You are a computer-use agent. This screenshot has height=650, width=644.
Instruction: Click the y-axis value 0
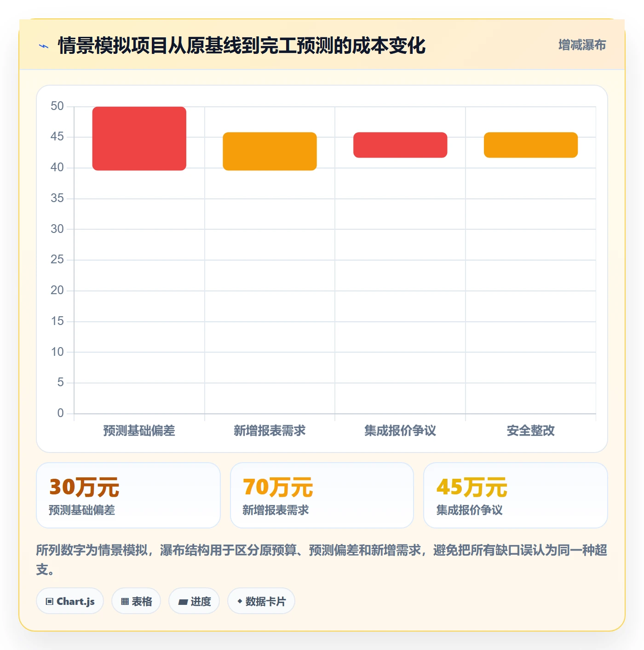(x=60, y=413)
